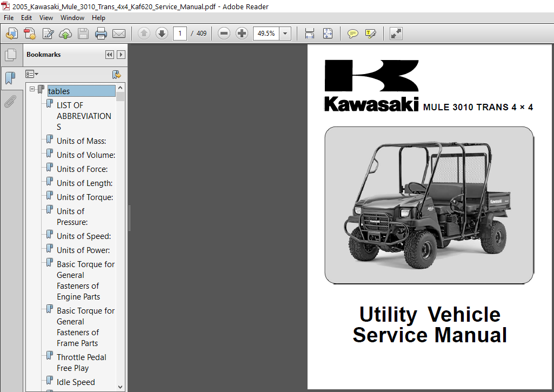Image resolution: width=554 pixels, height=392 pixels.
Task: Open the page thumbnails panel icon
Action: pos(11,55)
